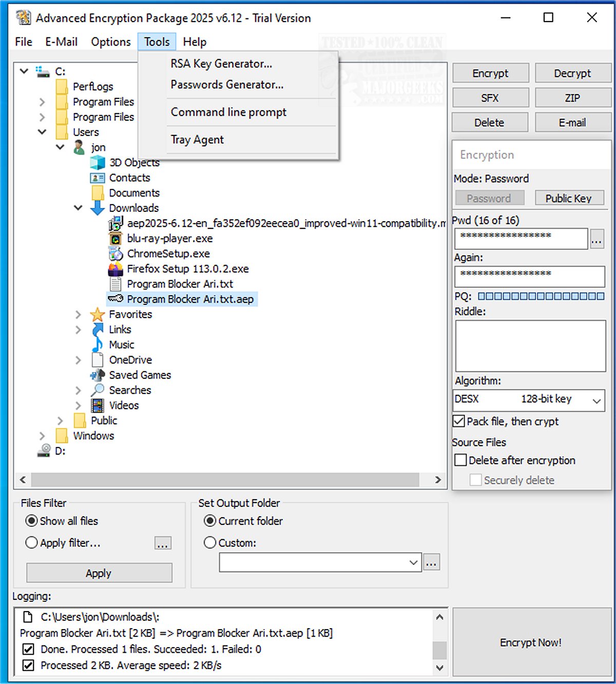
Task: Click the ChromeSetup.exe icon
Action: click(115, 253)
